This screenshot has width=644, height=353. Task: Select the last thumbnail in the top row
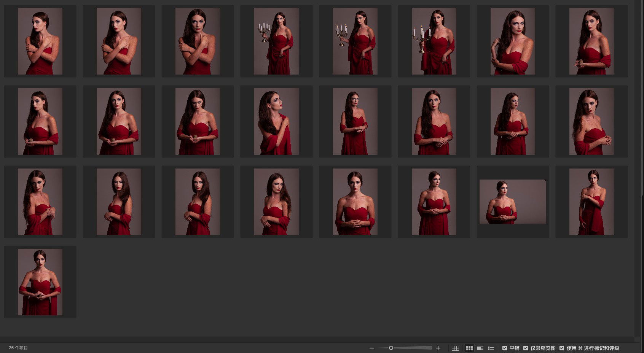click(x=591, y=41)
